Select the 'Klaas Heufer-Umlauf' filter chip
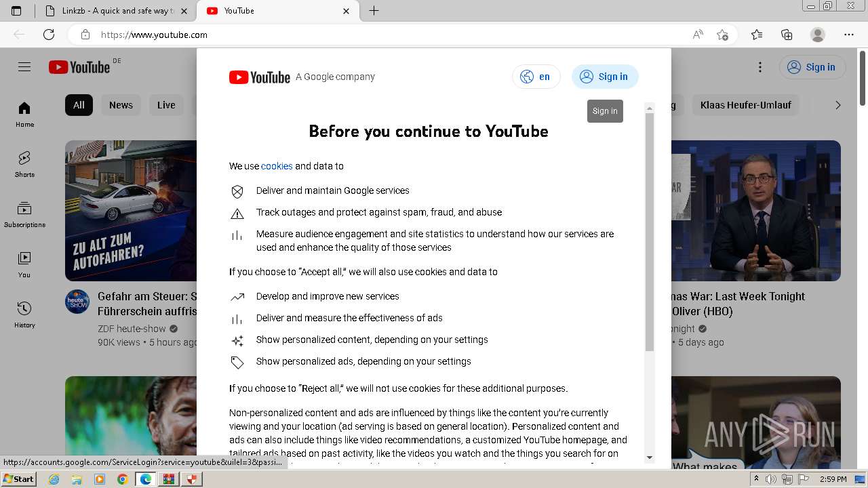The image size is (868, 488). tap(746, 105)
